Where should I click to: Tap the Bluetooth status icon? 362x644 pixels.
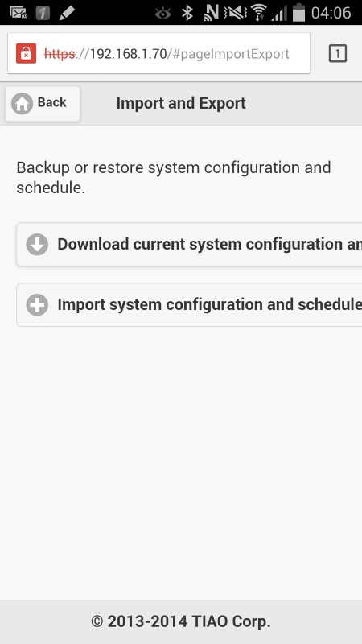[x=187, y=13]
